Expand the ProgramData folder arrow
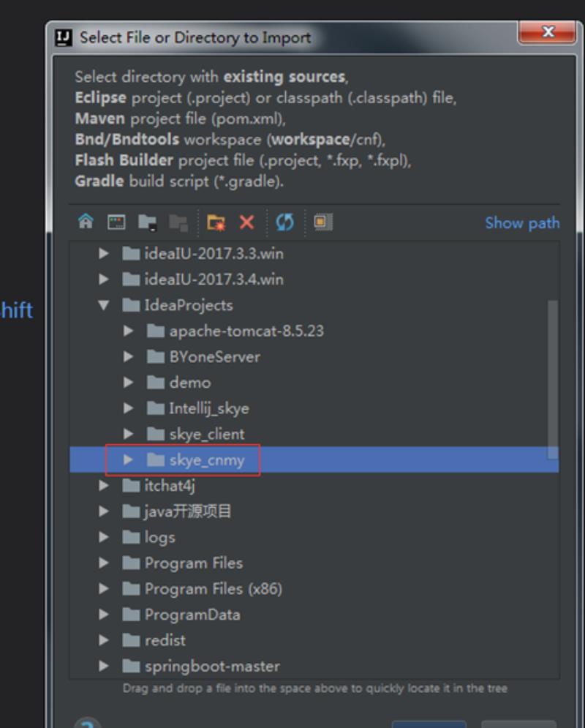585x728 pixels. pos(104,615)
